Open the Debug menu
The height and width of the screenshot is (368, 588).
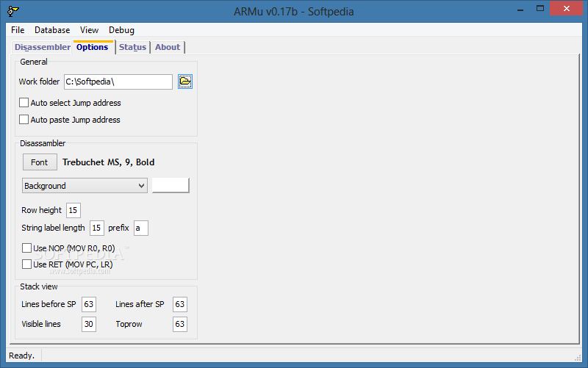tap(121, 30)
